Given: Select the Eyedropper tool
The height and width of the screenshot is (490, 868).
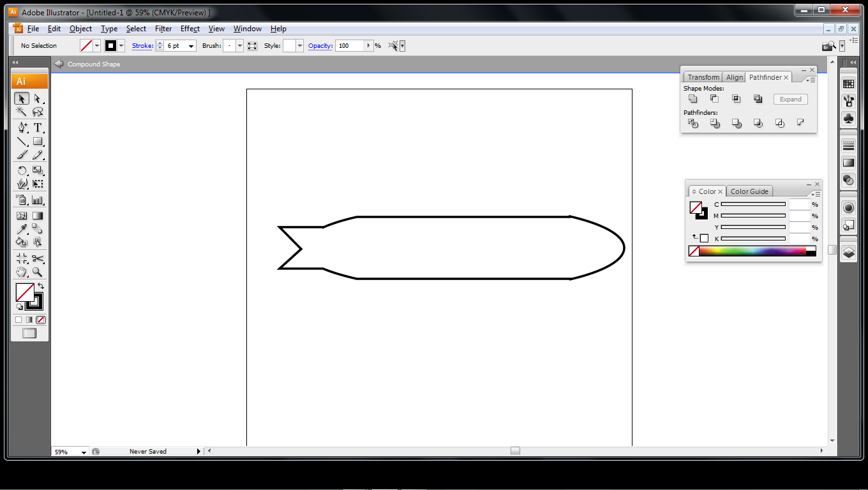Looking at the screenshot, I should (x=22, y=228).
